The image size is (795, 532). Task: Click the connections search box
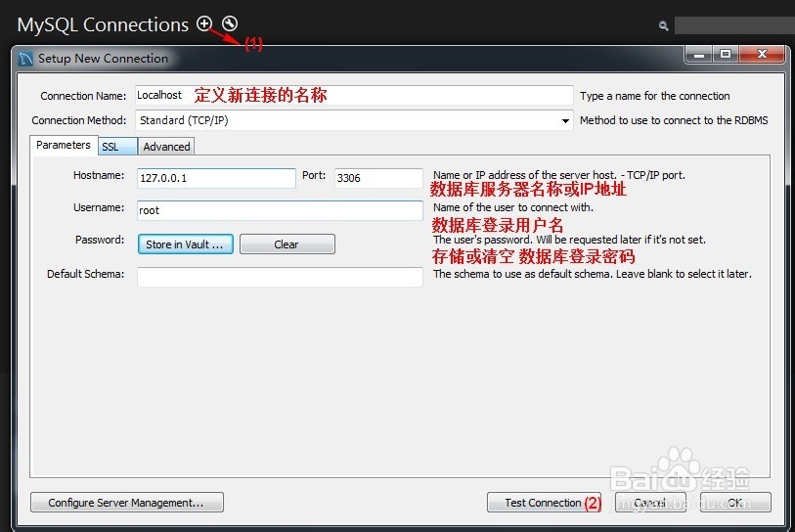(x=734, y=25)
